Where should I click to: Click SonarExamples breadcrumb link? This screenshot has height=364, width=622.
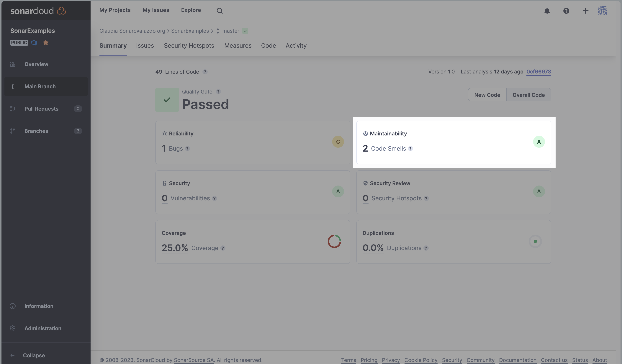pos(190,31)
